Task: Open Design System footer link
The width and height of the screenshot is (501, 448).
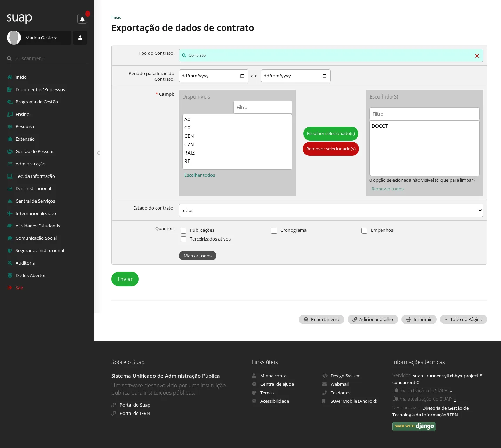Action: 345,376
